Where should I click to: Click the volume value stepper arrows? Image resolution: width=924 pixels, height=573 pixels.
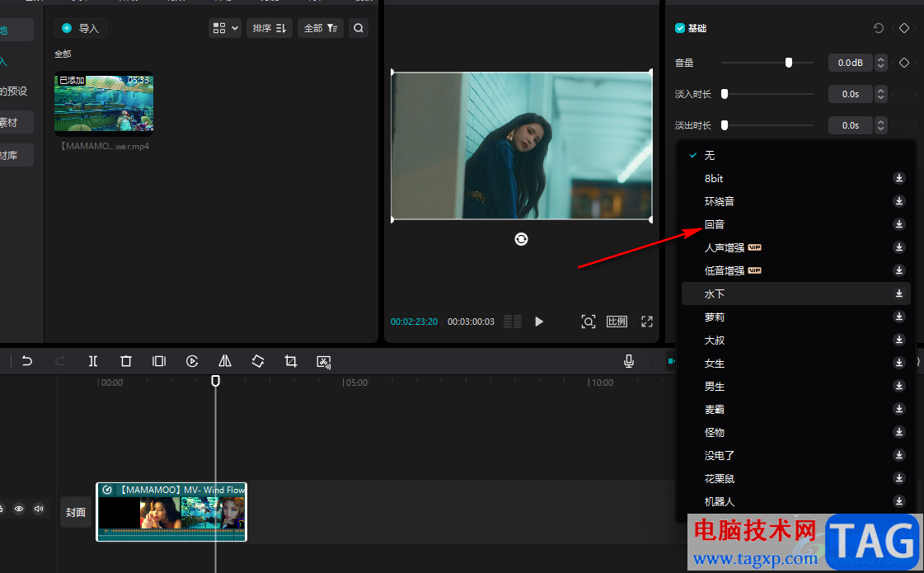pos(880,63)
